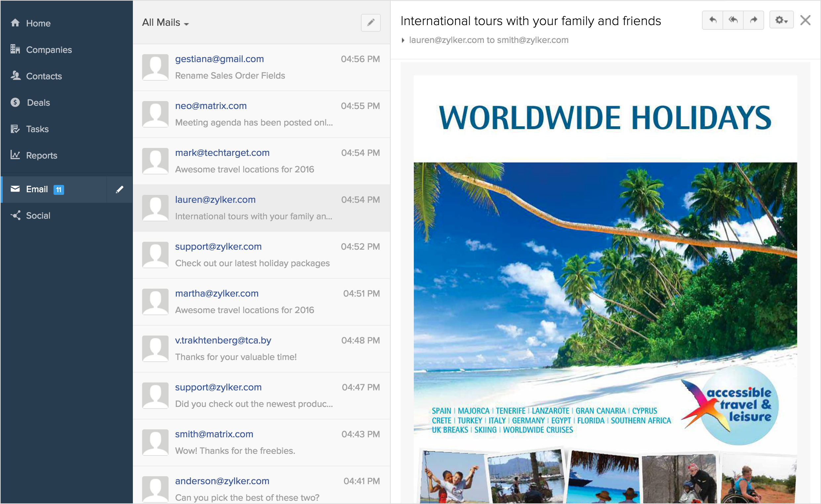
Task: Open the gear settings dropdown
Action: (781, 20)
